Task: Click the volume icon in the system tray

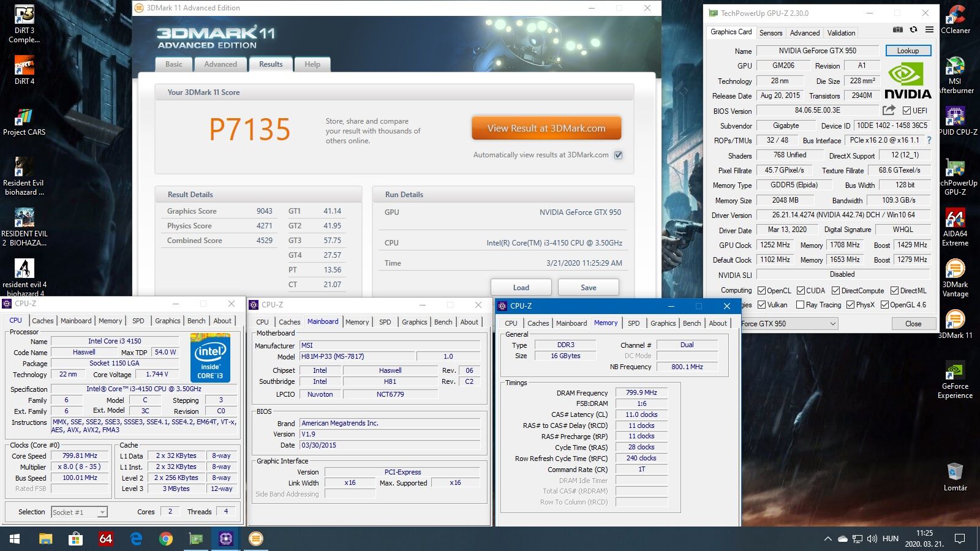Action: click(x=872, y=539)
